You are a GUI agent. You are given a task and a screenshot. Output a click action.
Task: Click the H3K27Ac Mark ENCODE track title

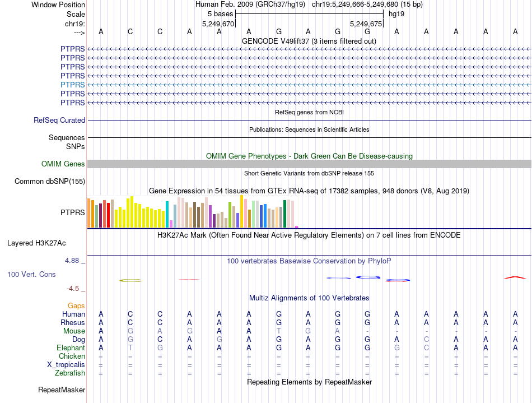click(309, 235)
